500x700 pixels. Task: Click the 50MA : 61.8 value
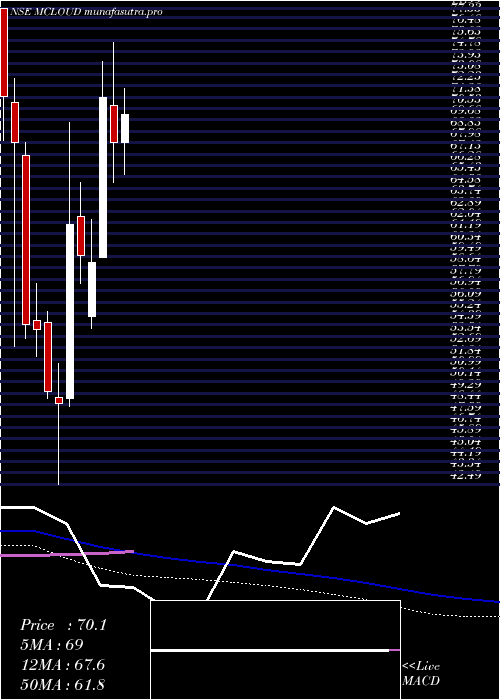[x=62, y=685]
